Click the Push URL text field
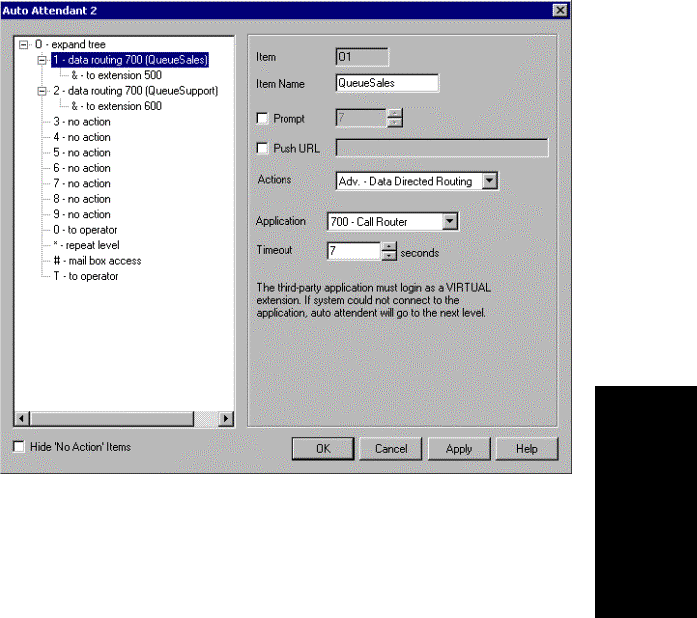The image size is (697, 618). 442,148
